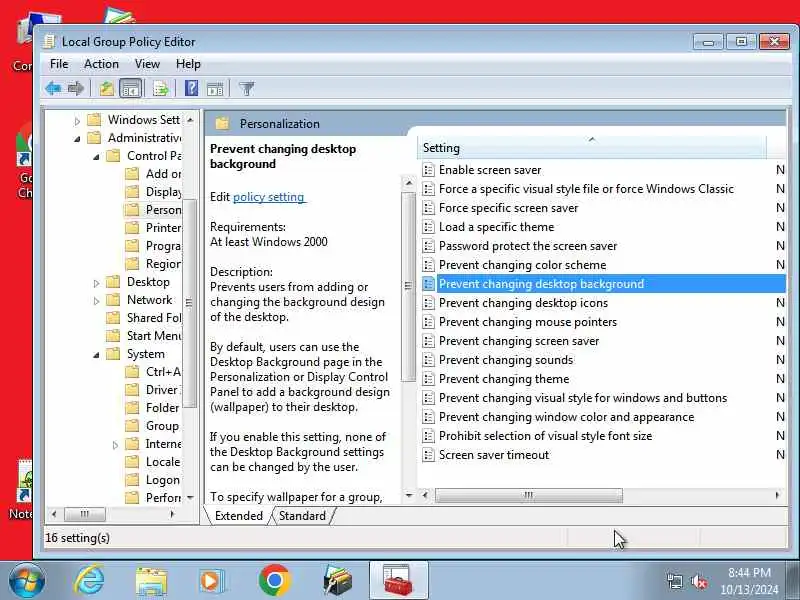Click the Export List toolbar icon
800x600 pixels.
click(x=161, y=89)
